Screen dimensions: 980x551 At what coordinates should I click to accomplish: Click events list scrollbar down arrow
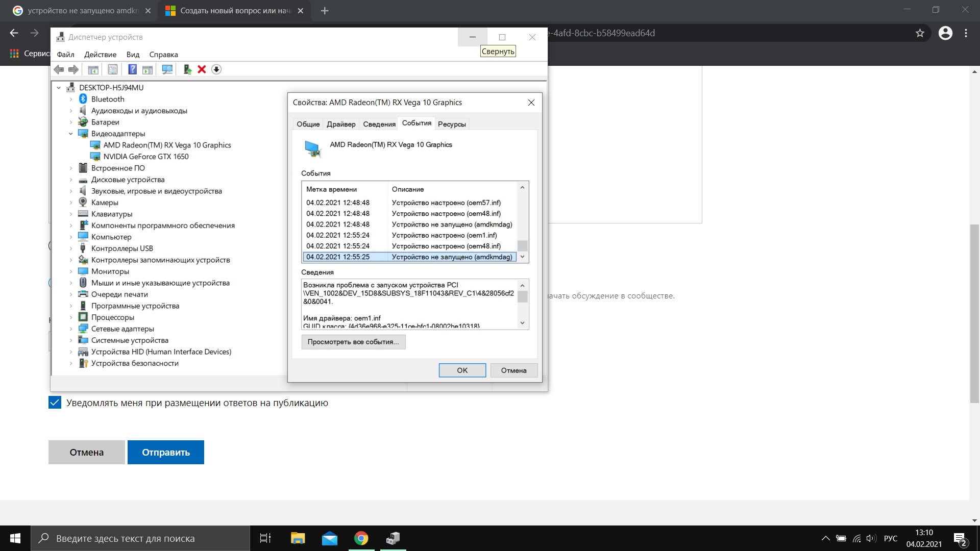click(x=522, y=257)
